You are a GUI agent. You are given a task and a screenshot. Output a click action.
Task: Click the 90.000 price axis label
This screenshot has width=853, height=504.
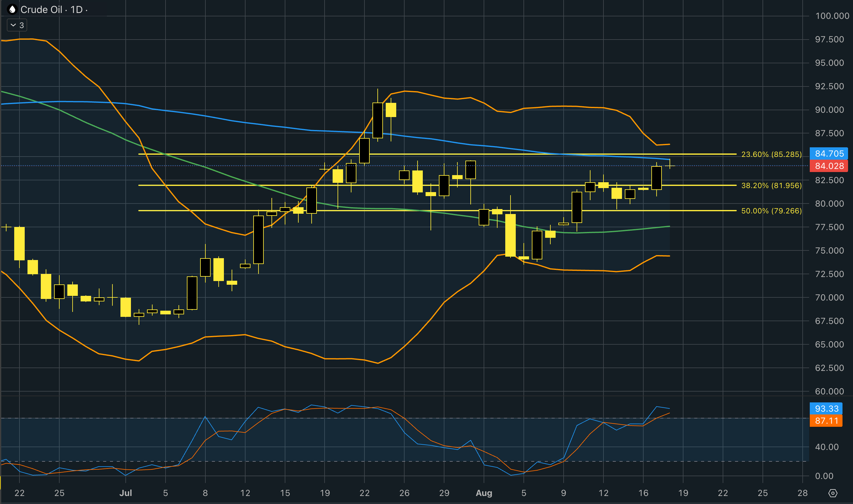[830, 110]
